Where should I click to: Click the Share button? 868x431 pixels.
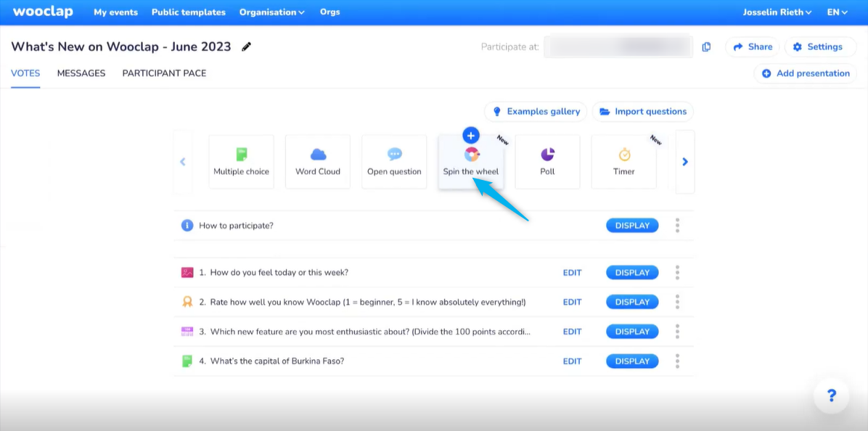pyautogui.click(x=753, y=47)
